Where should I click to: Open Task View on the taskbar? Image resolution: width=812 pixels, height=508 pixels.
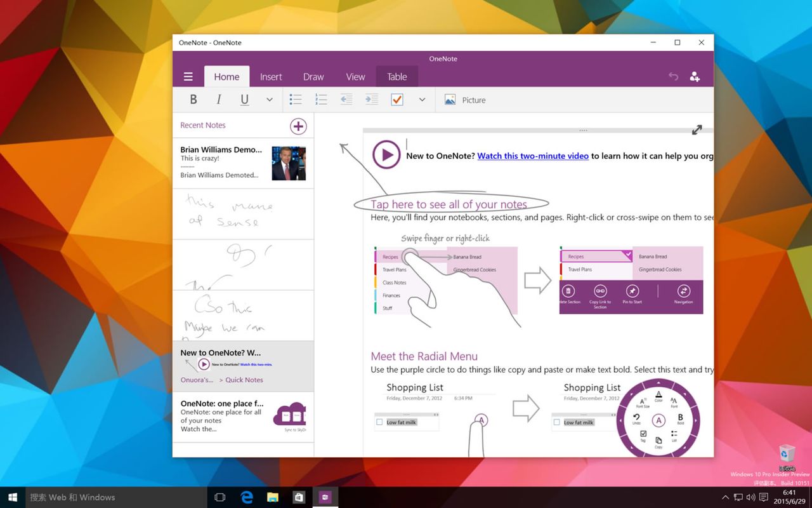[x=220, y=497]
